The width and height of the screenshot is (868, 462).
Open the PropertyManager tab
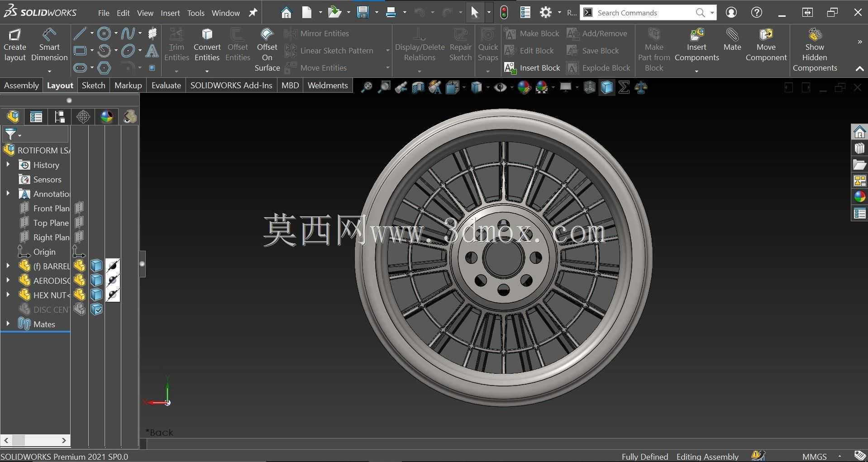(x=36, y=117)
